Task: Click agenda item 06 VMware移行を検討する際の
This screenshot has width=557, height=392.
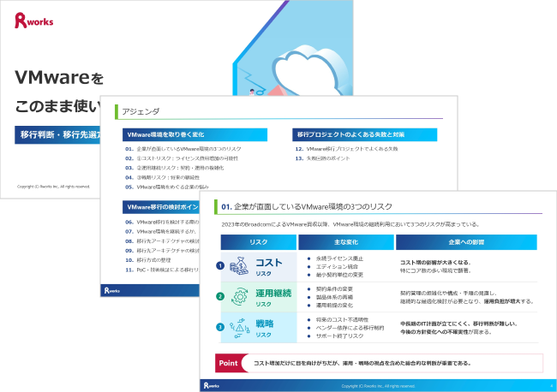Action: (x=162, y=222)
